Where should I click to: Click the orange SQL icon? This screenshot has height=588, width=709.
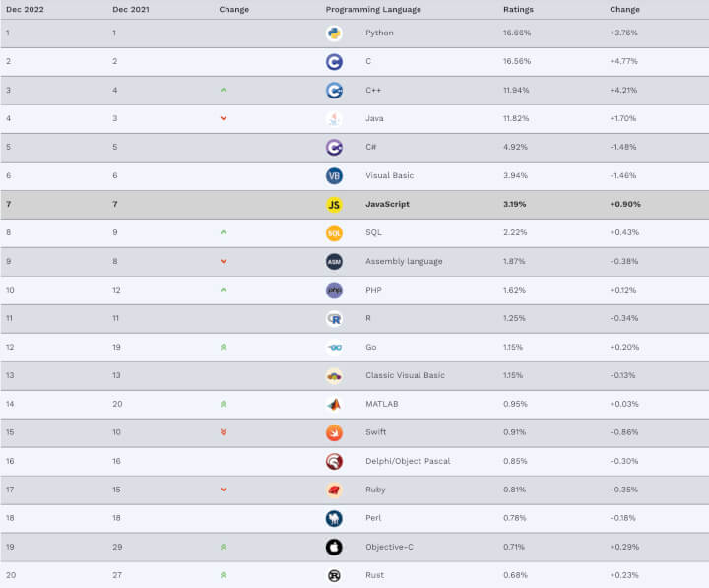click(x=334, y=232)
